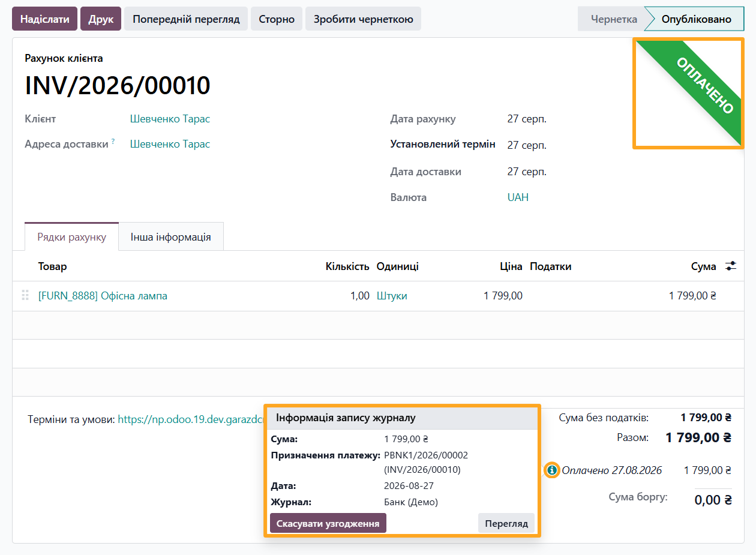Click the Дата рахунку value 27 серп.
756x555 pixels.
[x=527, y=119]
